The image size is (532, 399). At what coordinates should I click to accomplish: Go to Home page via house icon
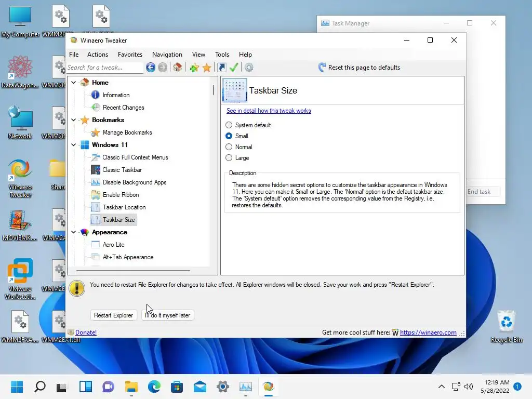coord(178,67)
